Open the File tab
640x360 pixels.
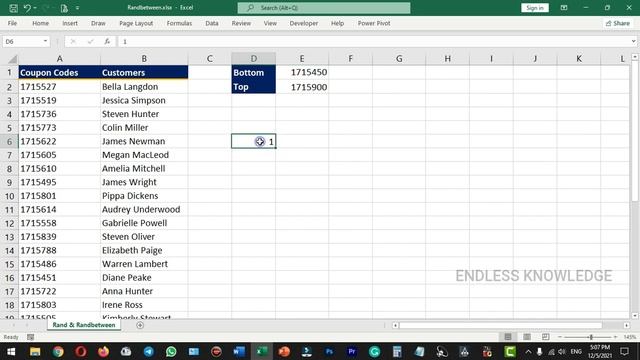point(12,23)
